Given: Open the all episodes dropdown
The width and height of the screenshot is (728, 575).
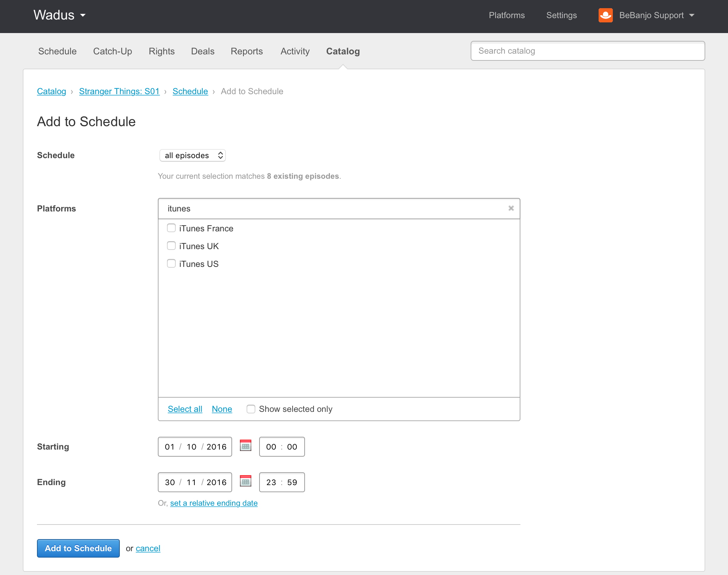Looking at the screenshot, I should (x=192, y=155).
